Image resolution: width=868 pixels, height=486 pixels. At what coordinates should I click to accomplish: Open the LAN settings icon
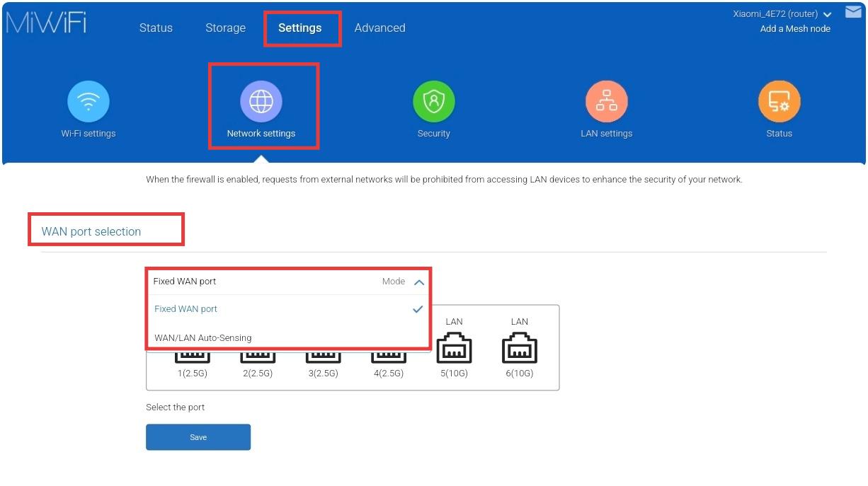pyautogui.click(x=606, y=102)
